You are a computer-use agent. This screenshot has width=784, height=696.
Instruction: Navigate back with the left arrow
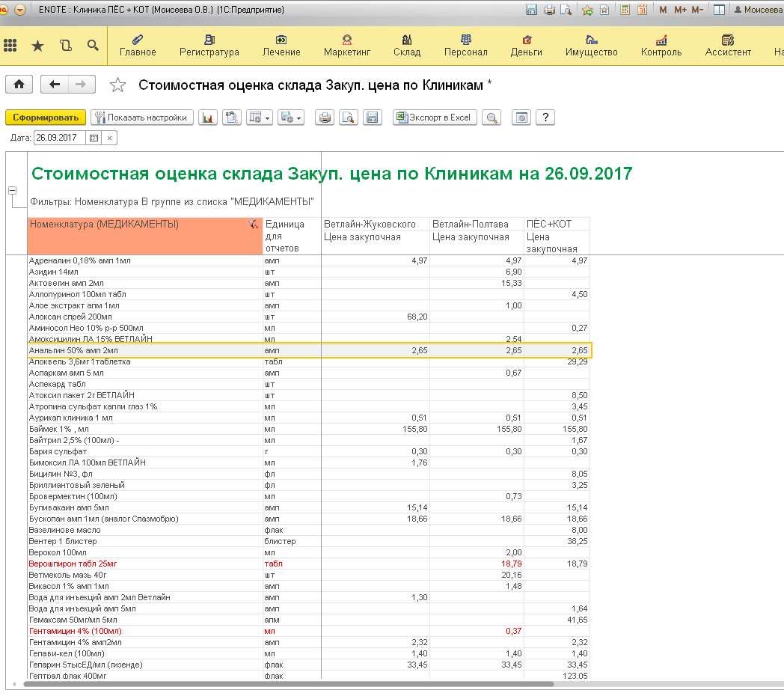(54, 84)
